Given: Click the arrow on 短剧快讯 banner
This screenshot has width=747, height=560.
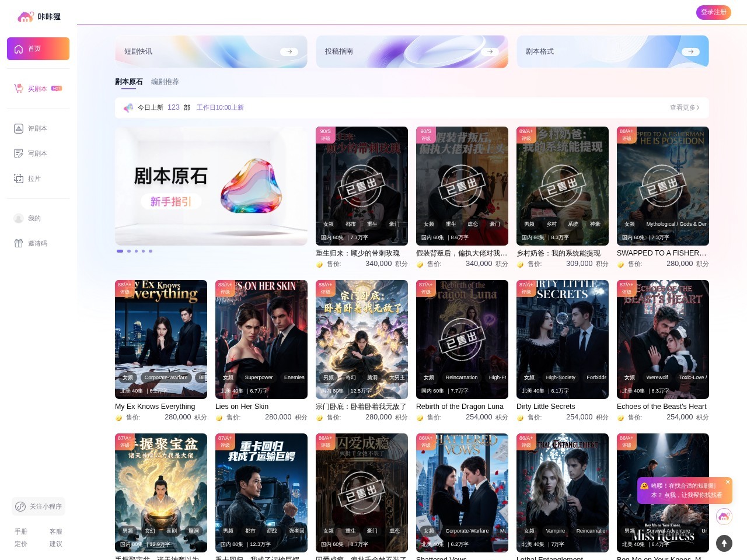Looking at the screenshot, I should click(289, 52).
